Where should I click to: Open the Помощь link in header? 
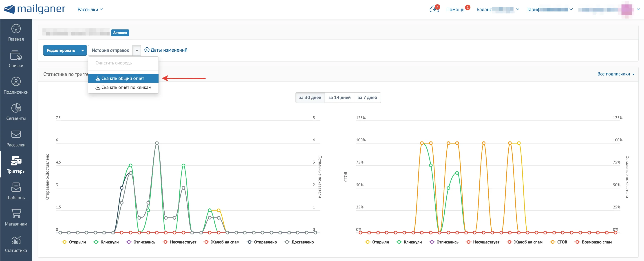[455, 9]
